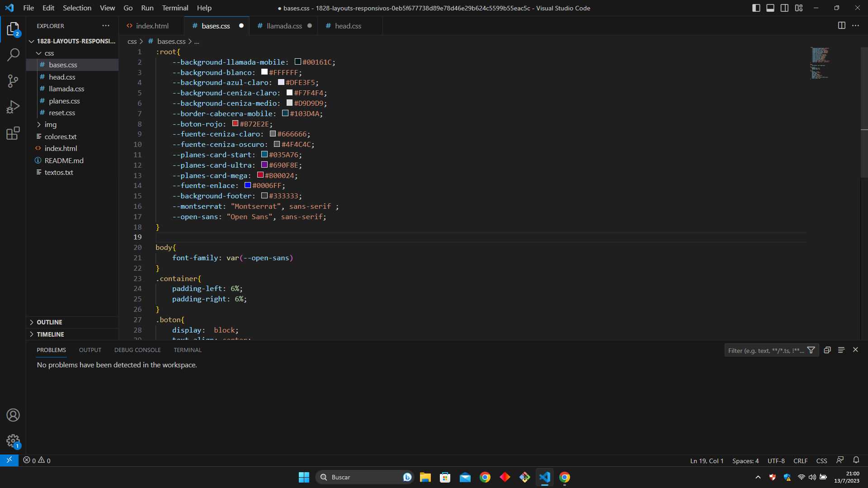Switch to the OUTPUT panel tab
The width and height of the screenshot is (868, 488).
pos(90,350)
